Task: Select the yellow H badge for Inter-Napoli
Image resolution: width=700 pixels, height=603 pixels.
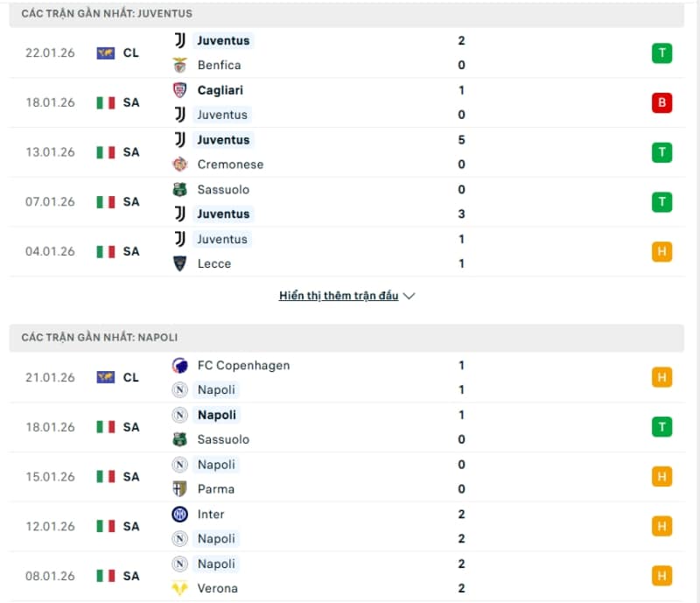Action: click(662, 526)
